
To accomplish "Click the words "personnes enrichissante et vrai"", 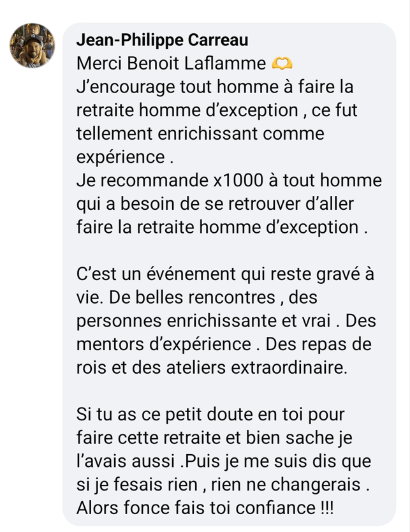I will click(x=203, y=321).
